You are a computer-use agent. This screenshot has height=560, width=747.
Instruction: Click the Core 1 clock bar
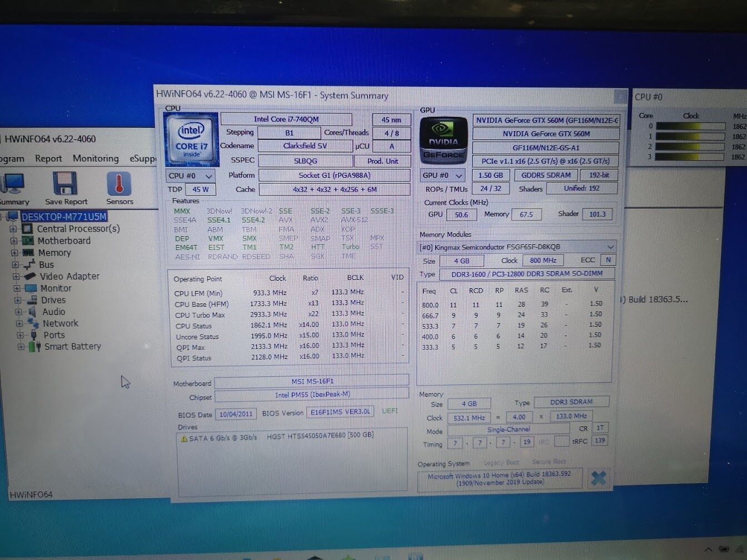point(690,137)
